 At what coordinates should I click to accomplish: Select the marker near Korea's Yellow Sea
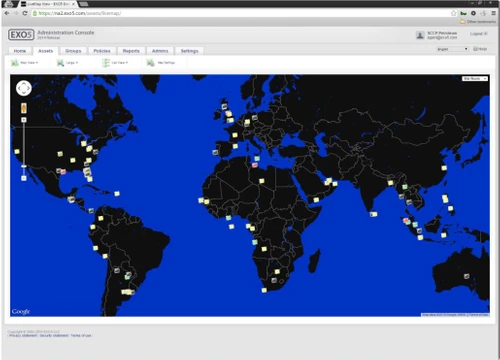point(444,168)
